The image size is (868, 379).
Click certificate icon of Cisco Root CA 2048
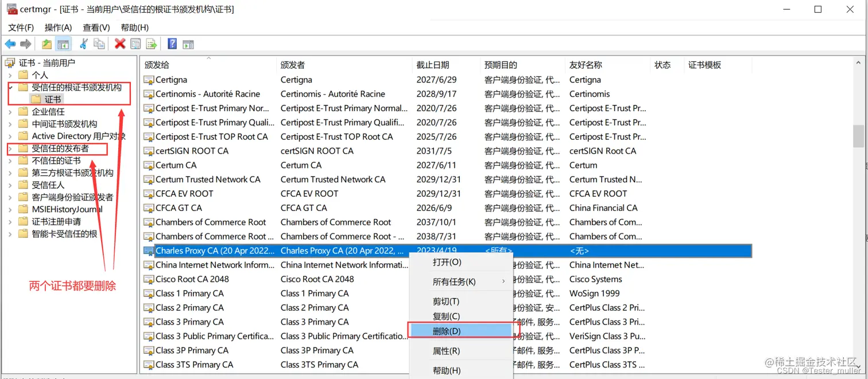click(149, 279)
